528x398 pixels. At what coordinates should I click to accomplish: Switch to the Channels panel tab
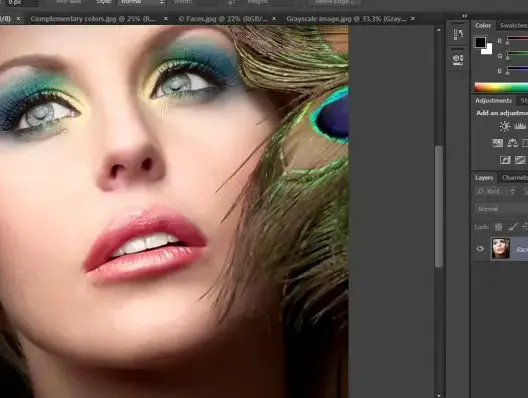(x=515, y=177)
